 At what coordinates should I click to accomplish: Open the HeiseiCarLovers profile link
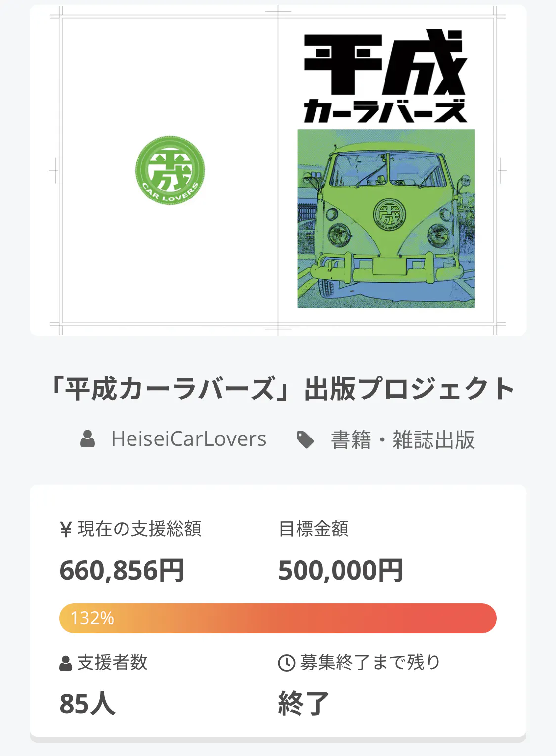(x=189, y=439)
